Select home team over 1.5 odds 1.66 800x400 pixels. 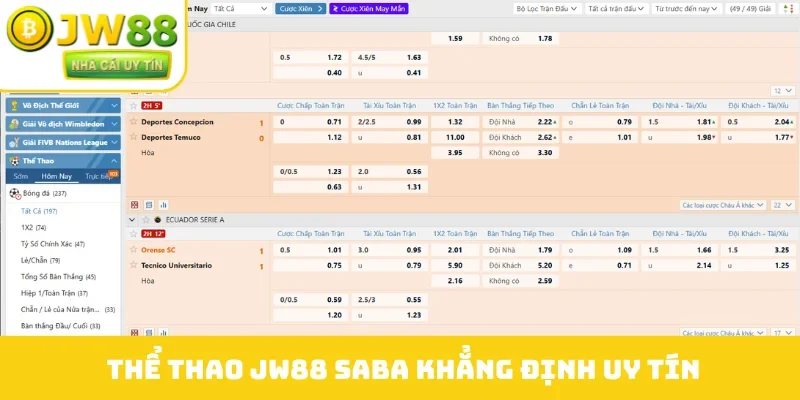(680, 250)
